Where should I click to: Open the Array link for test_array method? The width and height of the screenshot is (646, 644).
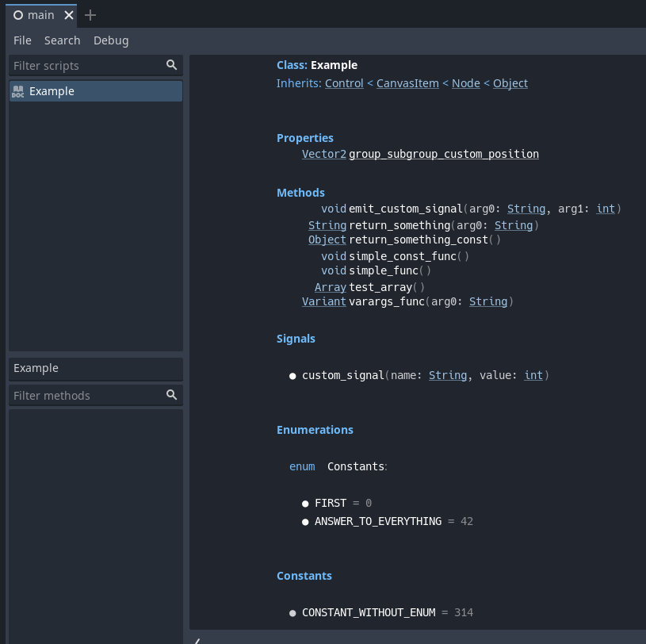[x=330, y=286]
